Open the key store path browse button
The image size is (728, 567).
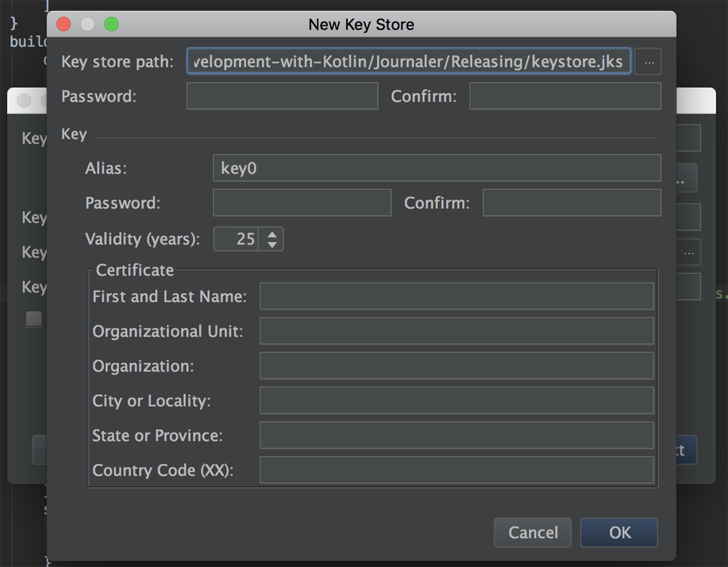(648, 62)
